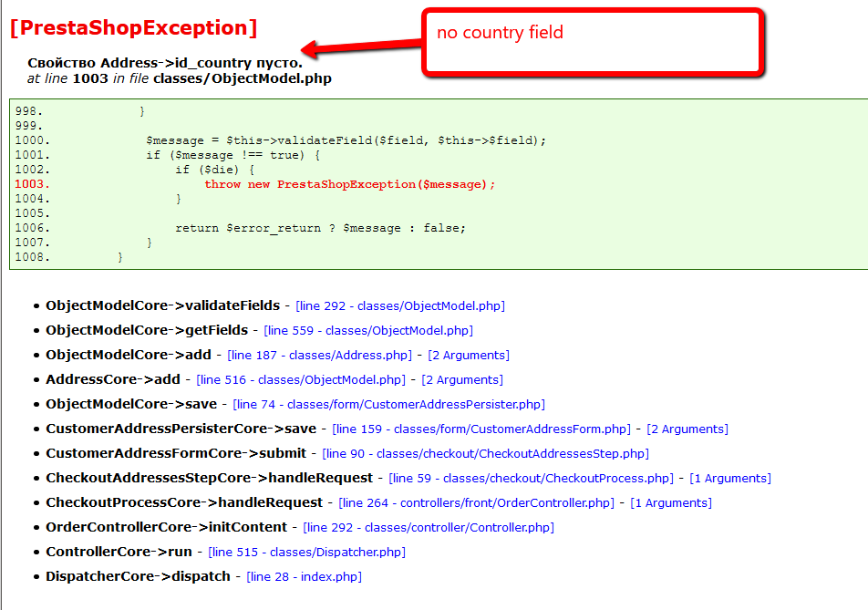Open link line 187 classes/Address.php
Screen dimensions: 868x610
click(x=319, y=356)
